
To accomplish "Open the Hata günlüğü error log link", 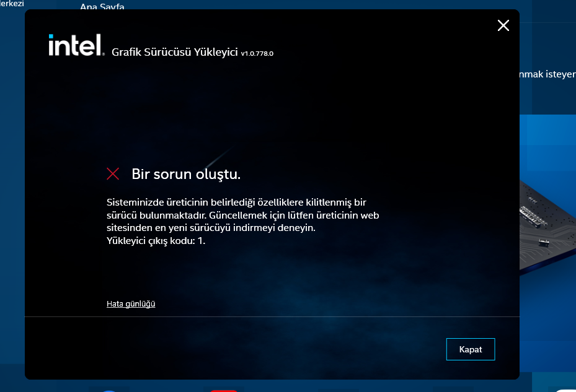I will [x=131, y=304].
